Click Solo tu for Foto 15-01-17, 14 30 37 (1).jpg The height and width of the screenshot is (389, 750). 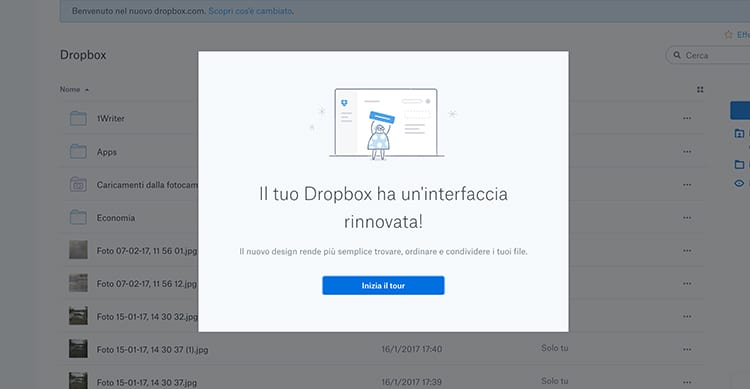tap(555, 348)
